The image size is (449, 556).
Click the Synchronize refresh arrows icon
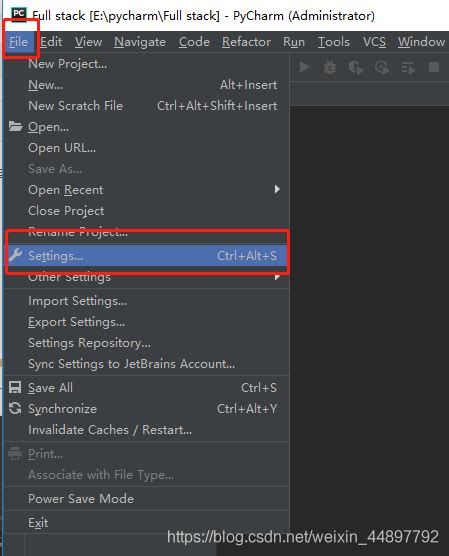pos(15,408)
